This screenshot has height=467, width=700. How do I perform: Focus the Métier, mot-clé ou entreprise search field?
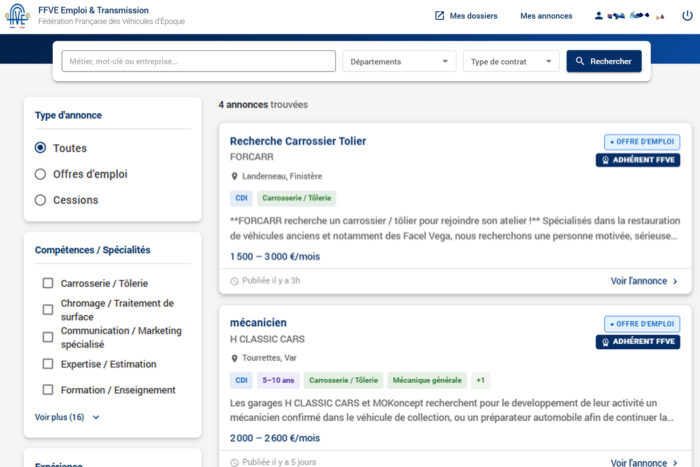(199, 61)
